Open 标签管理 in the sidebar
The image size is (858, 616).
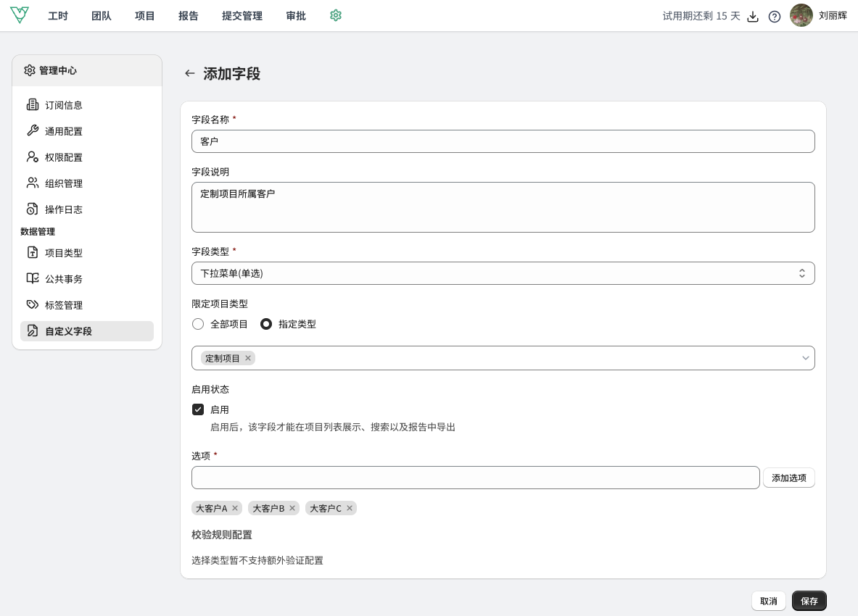63,305
